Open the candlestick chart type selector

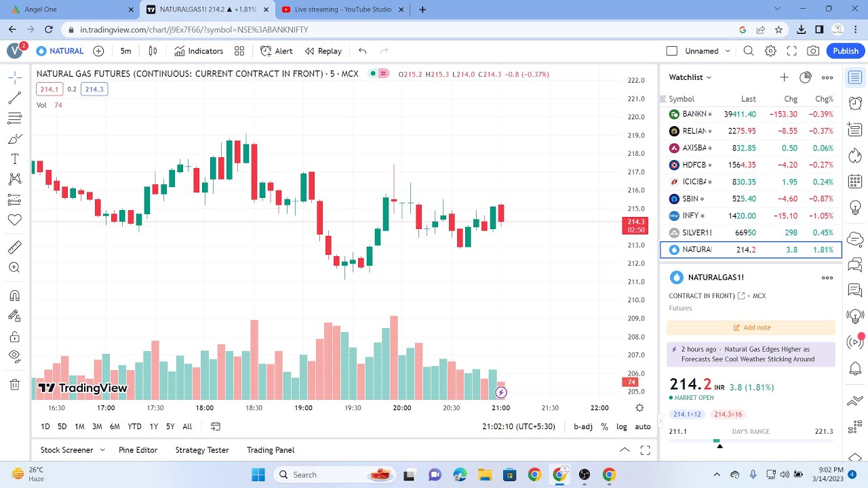[x=153, y=51]
